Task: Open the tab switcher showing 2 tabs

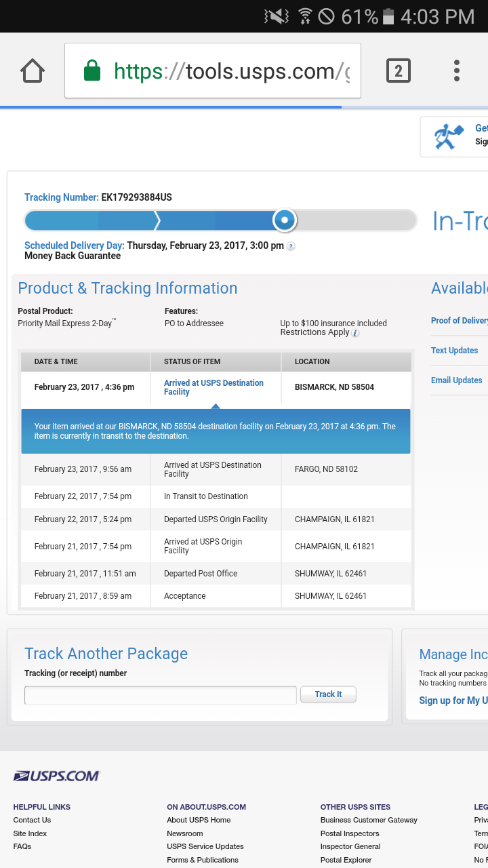Action: [398, 71]
